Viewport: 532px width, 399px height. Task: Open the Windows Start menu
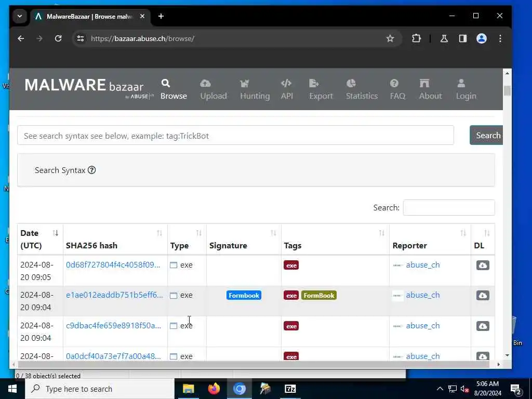(12, 389)
